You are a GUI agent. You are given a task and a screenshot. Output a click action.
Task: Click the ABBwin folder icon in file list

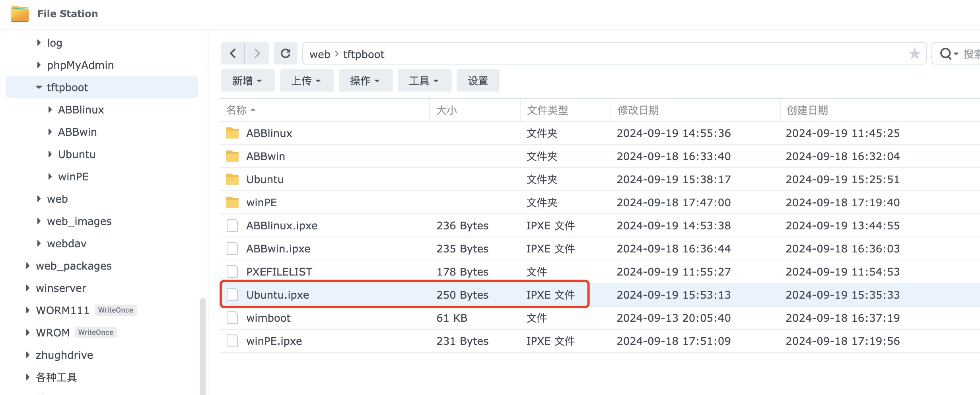[x=232, y=156]
